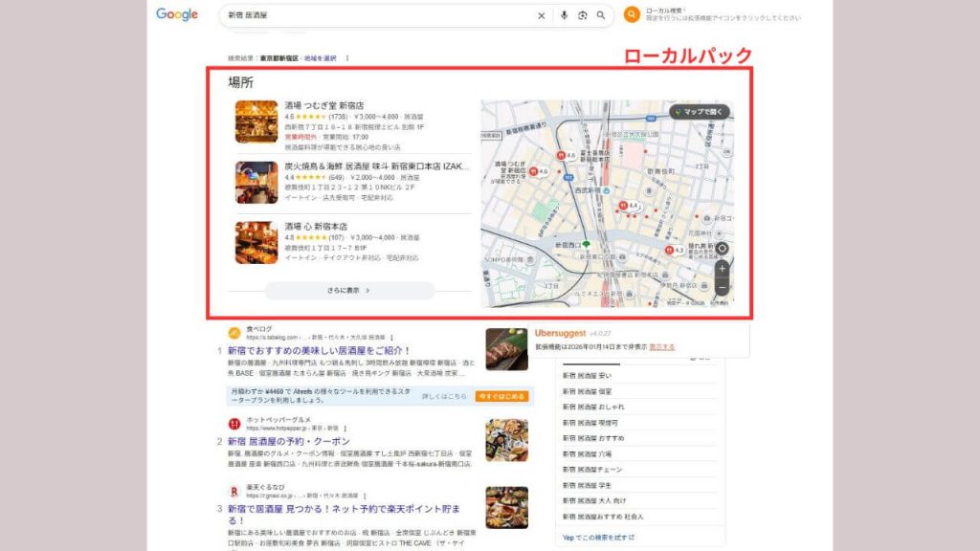980x551 pixels.
Task: Click the compass location icon on the map
Action: pyautogui.click(x=723, y=249)
